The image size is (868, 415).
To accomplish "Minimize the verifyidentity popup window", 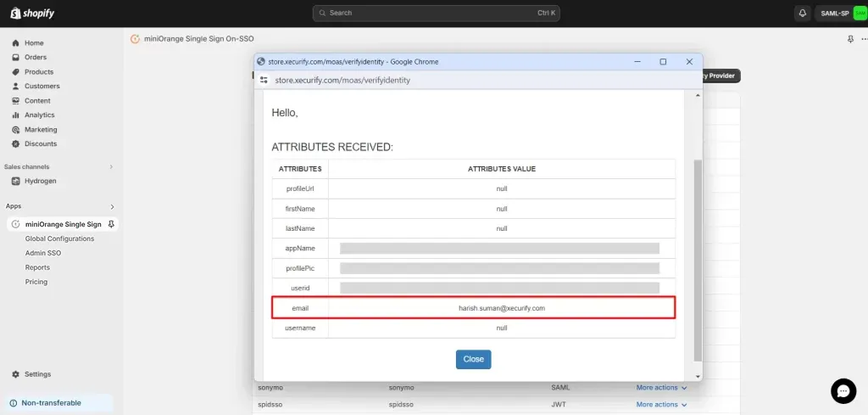I will tap(637, 62).
